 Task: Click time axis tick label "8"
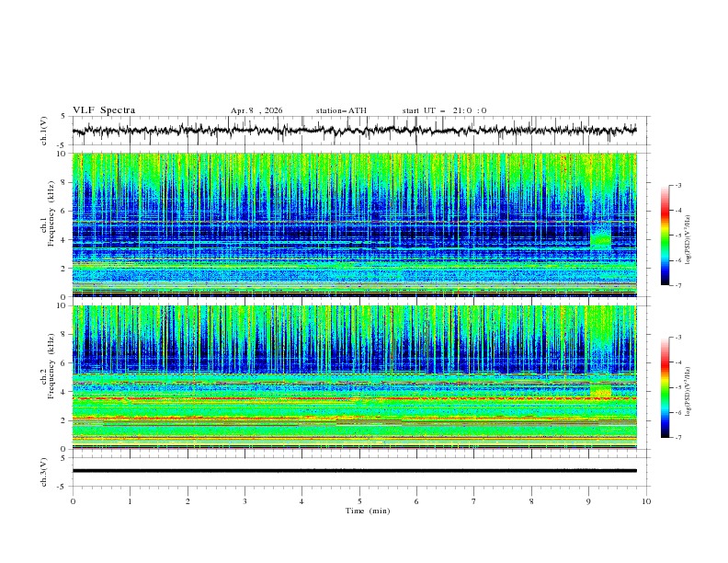[x=531, y=501]
